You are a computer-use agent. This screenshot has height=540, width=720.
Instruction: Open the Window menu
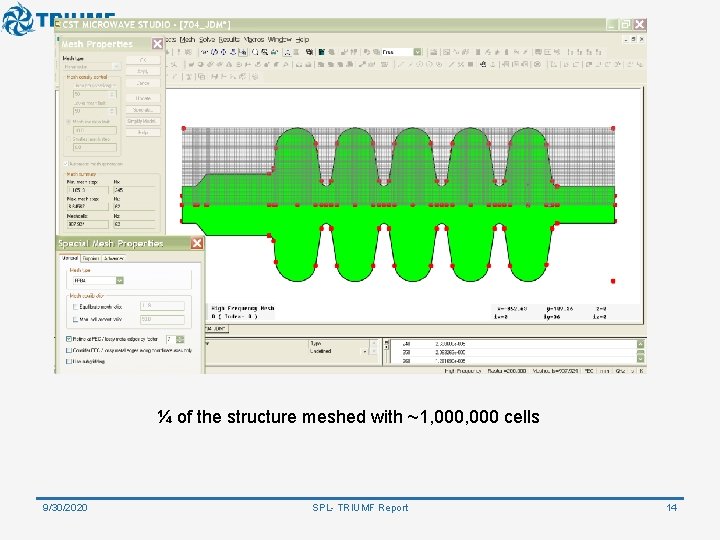[280, 39]
